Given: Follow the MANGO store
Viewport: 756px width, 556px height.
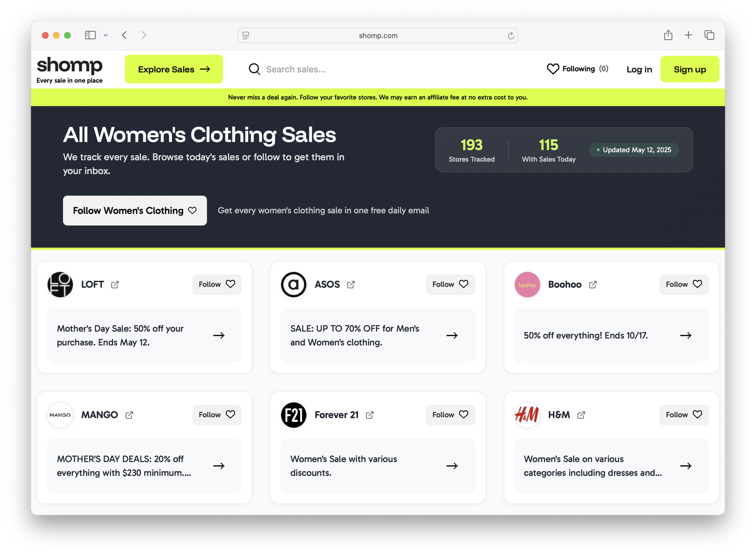Looking at the screenshot, I should 217,415.
